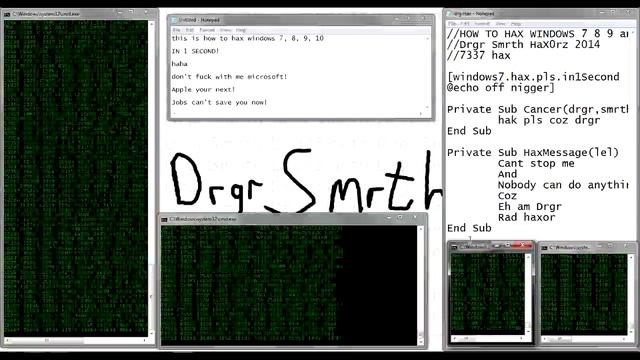This screenshot has height=360, width=640.
Task: Open View menu in Untitled Notepad window
Action: coord(225,30)
